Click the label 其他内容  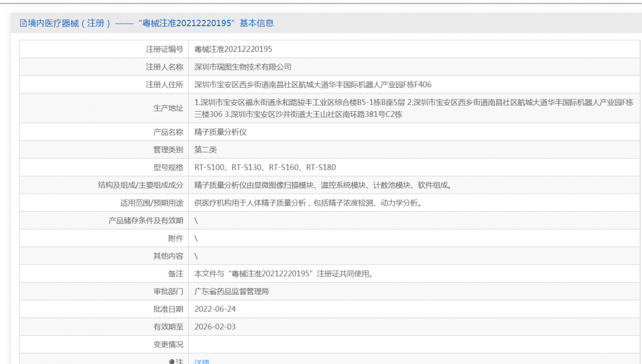coord(168,256)
